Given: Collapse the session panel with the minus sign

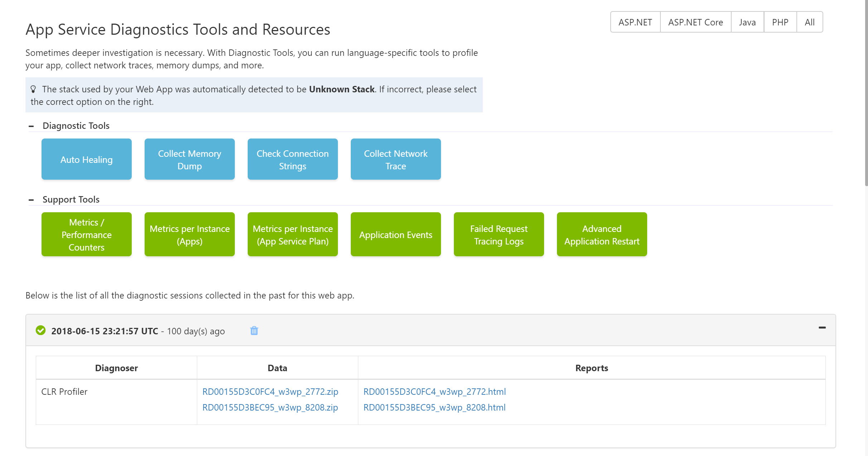Looking at the screenshot, I should pos(822,328).
